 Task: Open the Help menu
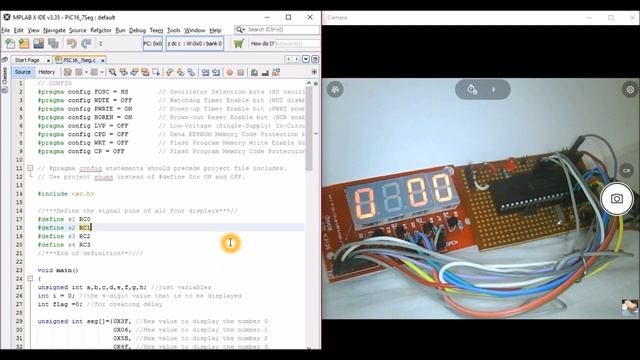tap(215, 30)
